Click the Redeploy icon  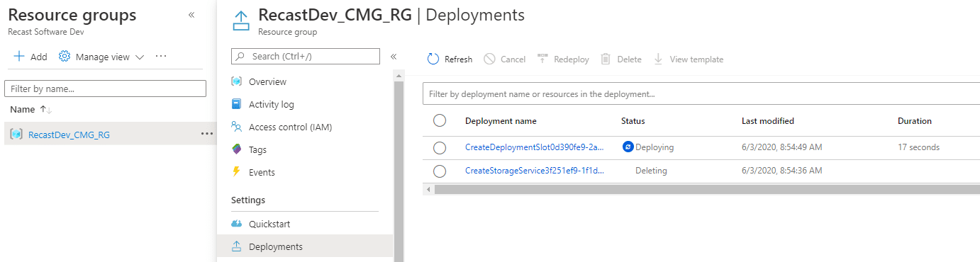coord(543,59)
